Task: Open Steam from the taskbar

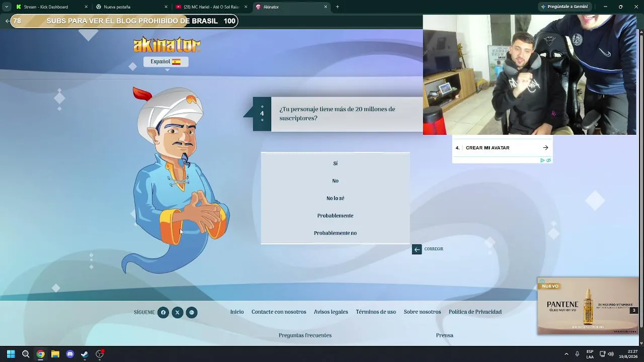Action: tap(85, 354)
